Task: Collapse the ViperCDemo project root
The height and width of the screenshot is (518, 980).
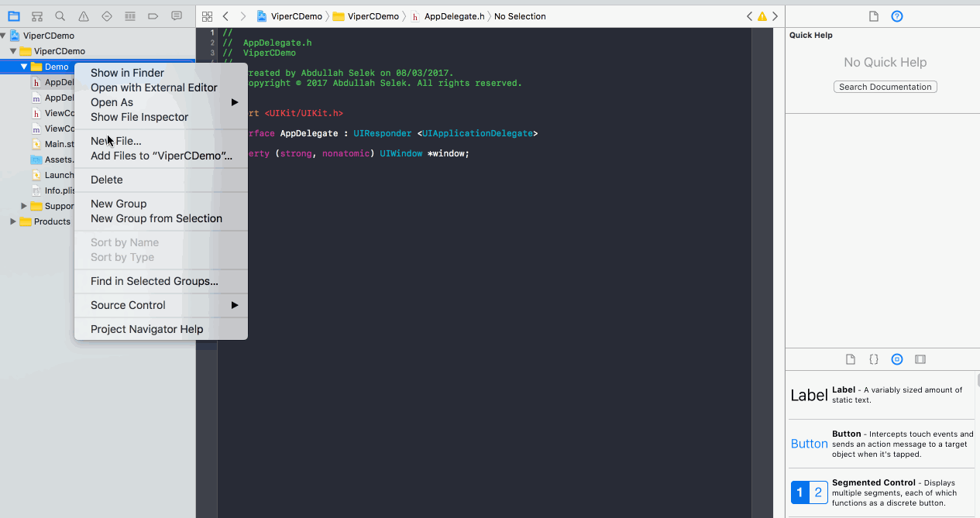Action: [x=4, y=36]
